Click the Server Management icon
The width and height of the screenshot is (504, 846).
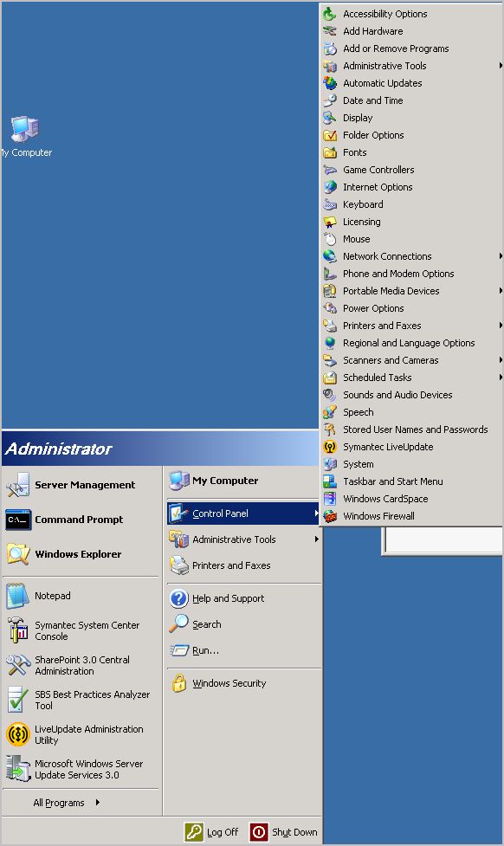pos(18,485)
